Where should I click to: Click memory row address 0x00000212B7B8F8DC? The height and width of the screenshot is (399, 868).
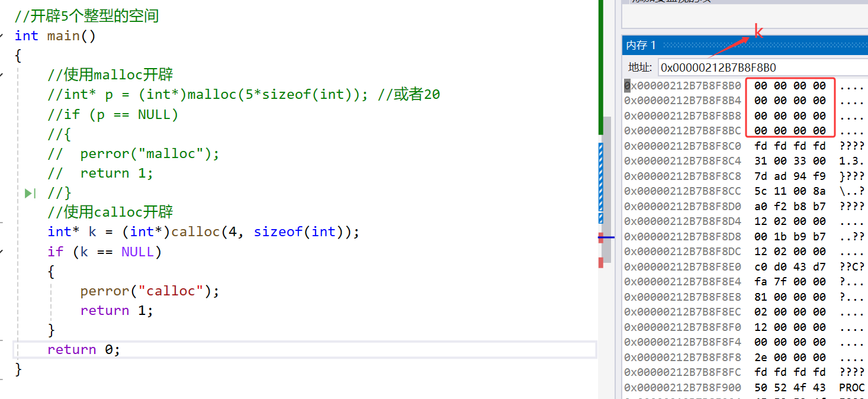pyautogui.click(x=683, y=252)
